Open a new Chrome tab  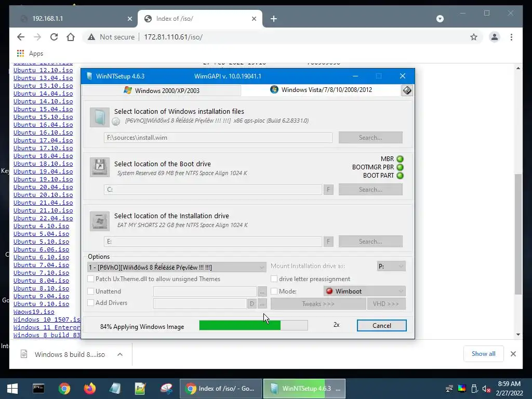tap(273, 19)
